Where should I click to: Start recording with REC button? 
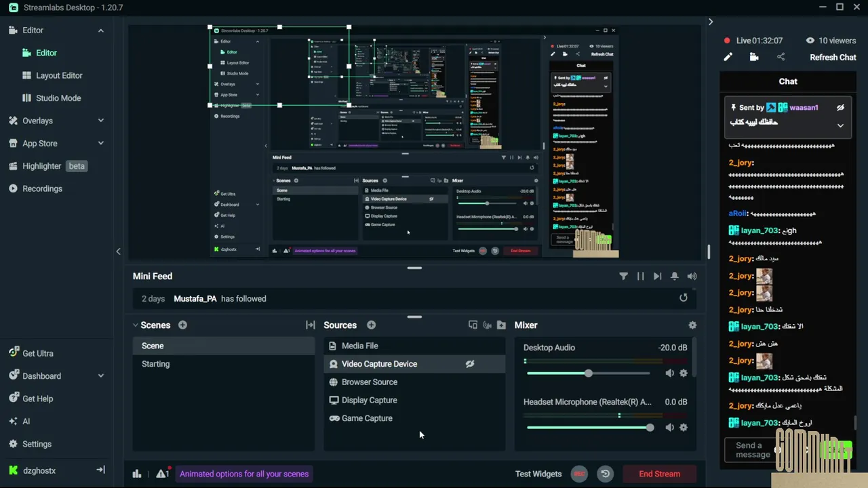tap(579, 474)
